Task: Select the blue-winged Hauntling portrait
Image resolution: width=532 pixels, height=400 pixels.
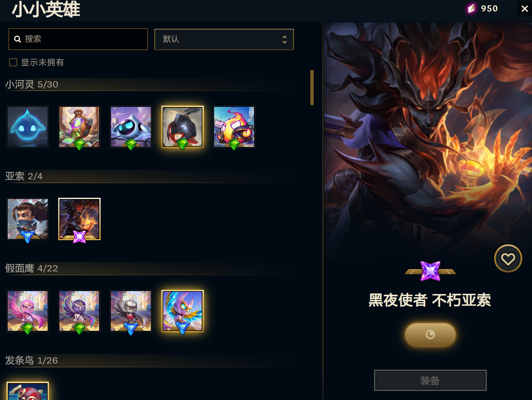Action: pos(183,311)
